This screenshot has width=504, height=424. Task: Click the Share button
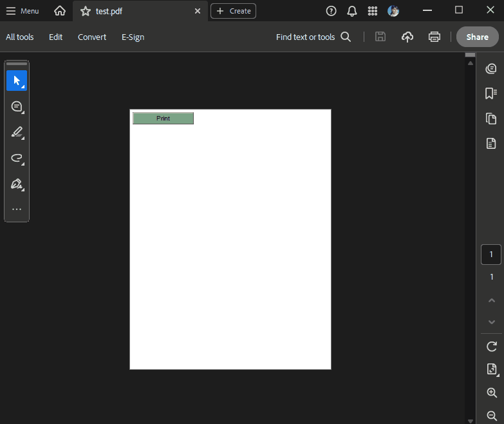477,37
